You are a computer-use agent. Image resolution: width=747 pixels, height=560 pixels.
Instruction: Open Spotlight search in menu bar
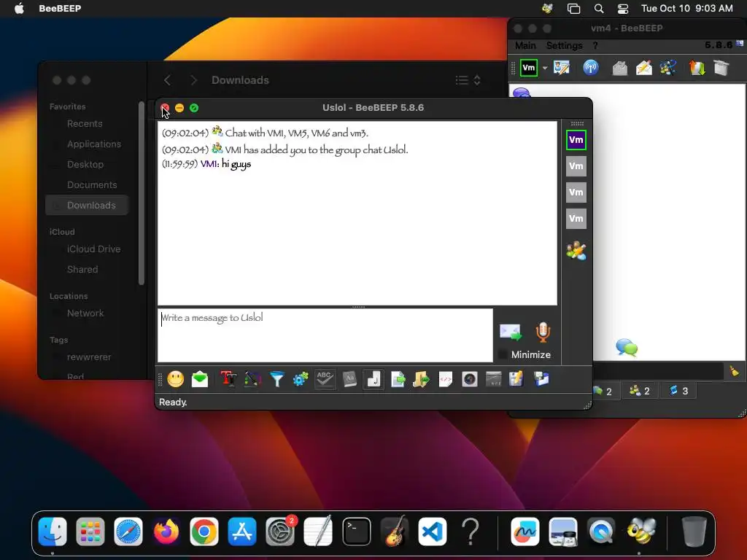599,9
